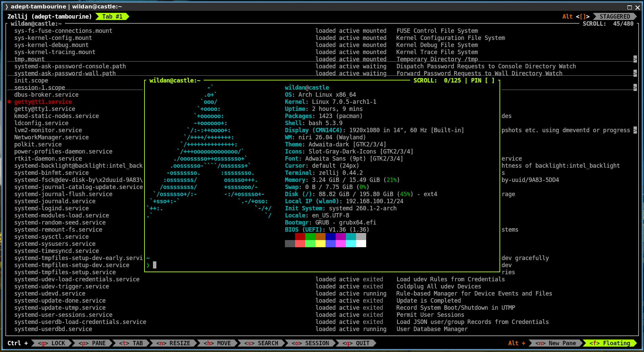Viewport: 644px width, 352px height.
Task: Click New Pane shortcut
Action: 556,343
